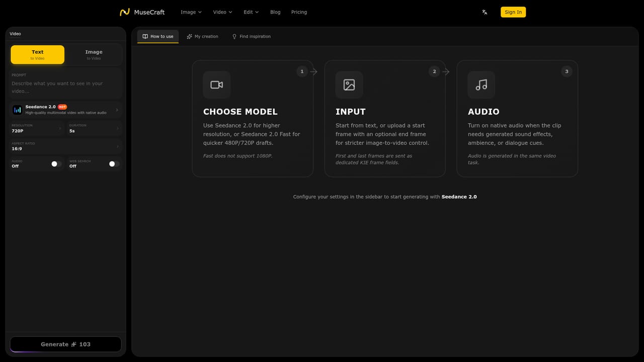Click the credits icon on Generate button
Image resolution: width=644 pixels, height=362 pixels.
73,344
